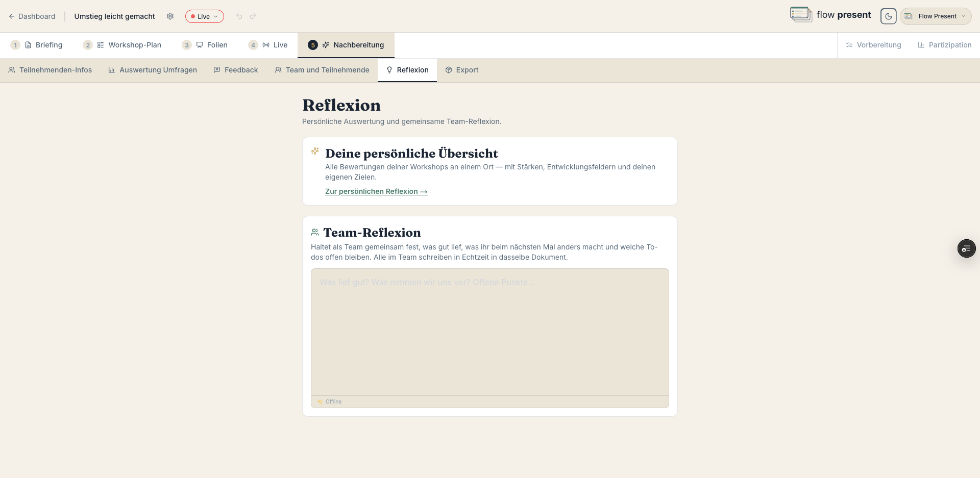Viewport: 980px width, 478px height.
Task: Focus the Team-Reflexion text area
Action: point(490,332)
